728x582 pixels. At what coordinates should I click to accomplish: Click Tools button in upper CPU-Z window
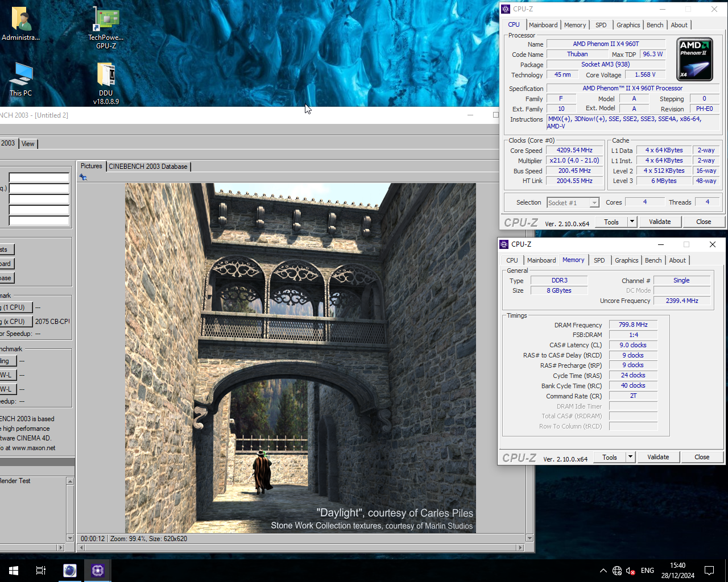coord(611,222)
